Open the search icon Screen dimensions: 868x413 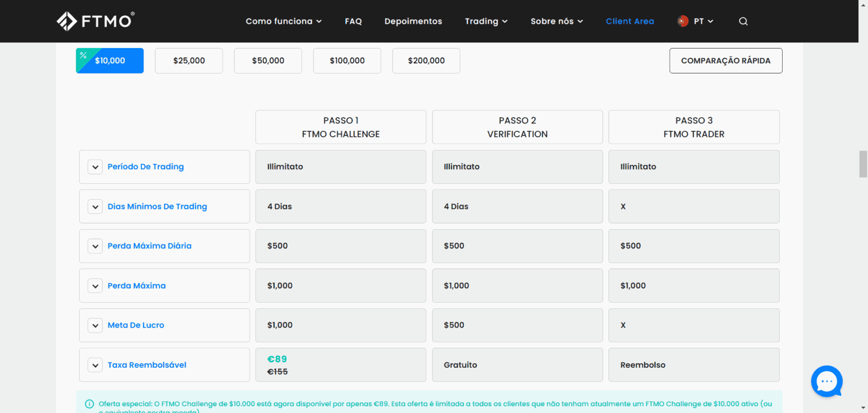743,21
